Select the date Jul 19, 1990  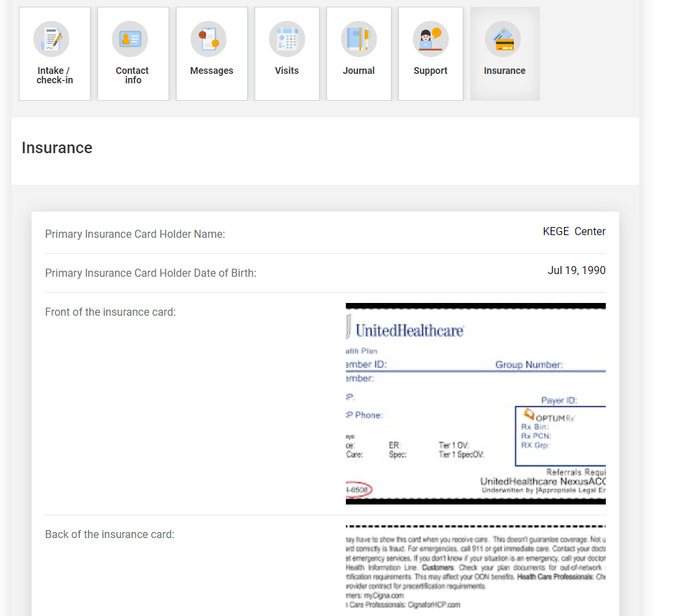576,270
